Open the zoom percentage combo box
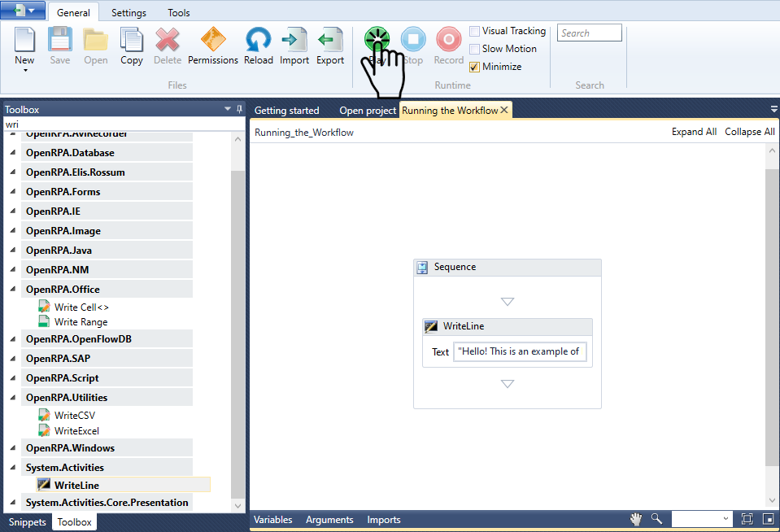780x532 pixels. tap(701, 519)
